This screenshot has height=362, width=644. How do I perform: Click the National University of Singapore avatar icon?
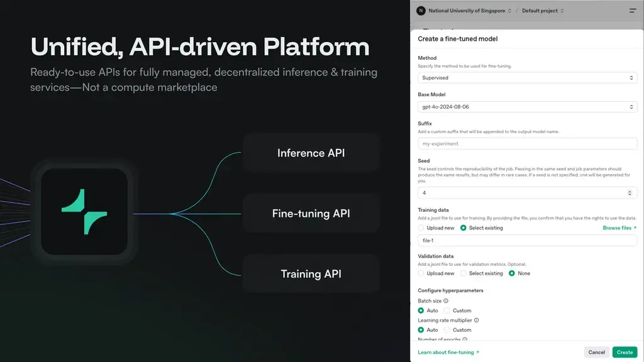[x=421, y=11]
